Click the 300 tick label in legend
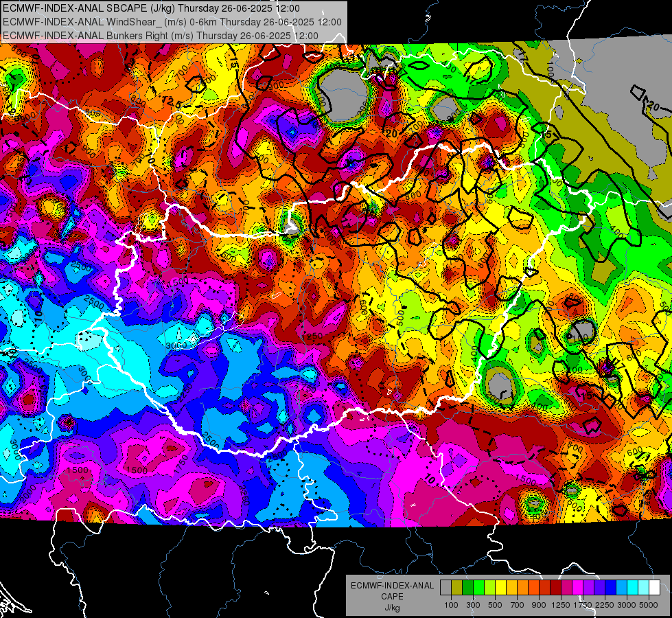The image size is (672, 618). click(473, 605)
